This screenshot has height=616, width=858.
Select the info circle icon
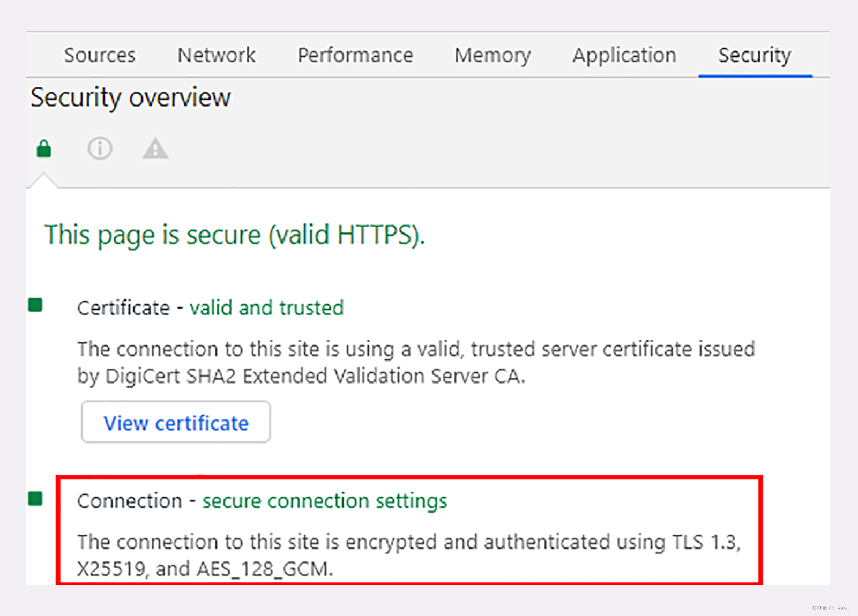tap(100, 148)
